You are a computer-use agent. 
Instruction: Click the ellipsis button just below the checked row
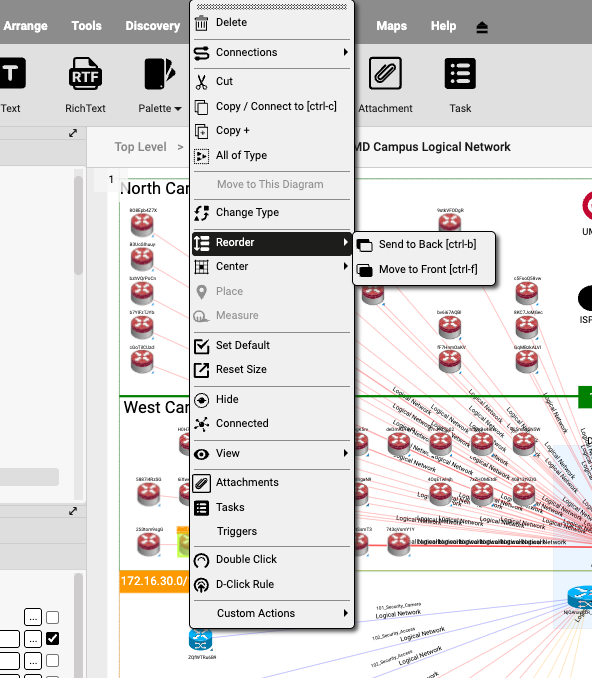33,661
